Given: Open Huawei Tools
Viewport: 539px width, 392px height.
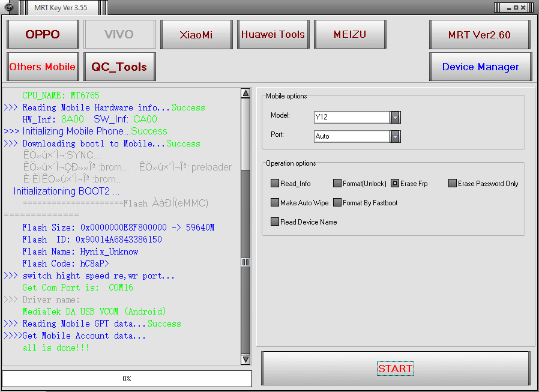Looking at the screenshot, I should 273,34.
